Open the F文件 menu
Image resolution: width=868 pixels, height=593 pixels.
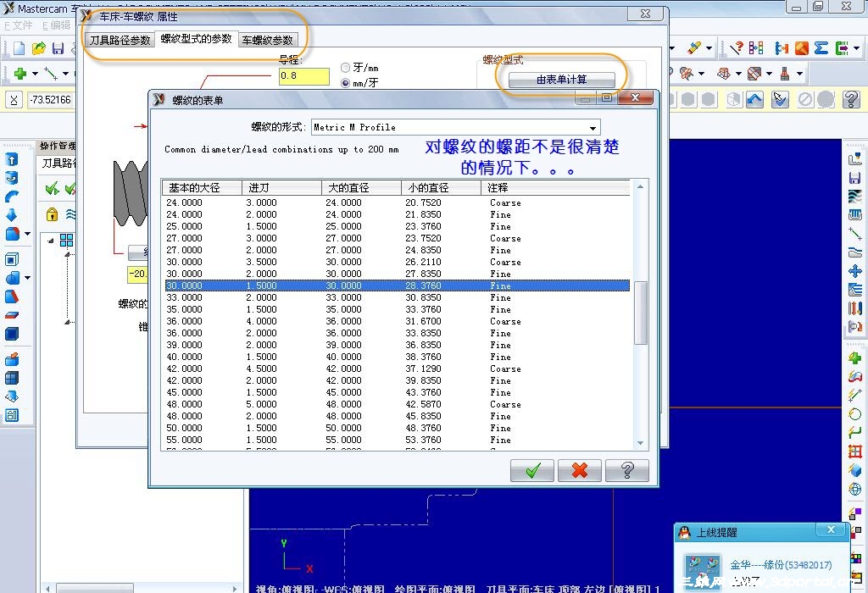click(19, 25)
